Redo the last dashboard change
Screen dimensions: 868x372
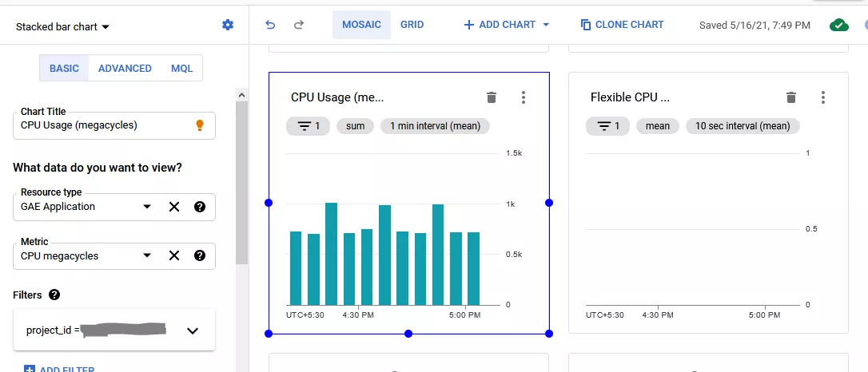click(299, 25)
